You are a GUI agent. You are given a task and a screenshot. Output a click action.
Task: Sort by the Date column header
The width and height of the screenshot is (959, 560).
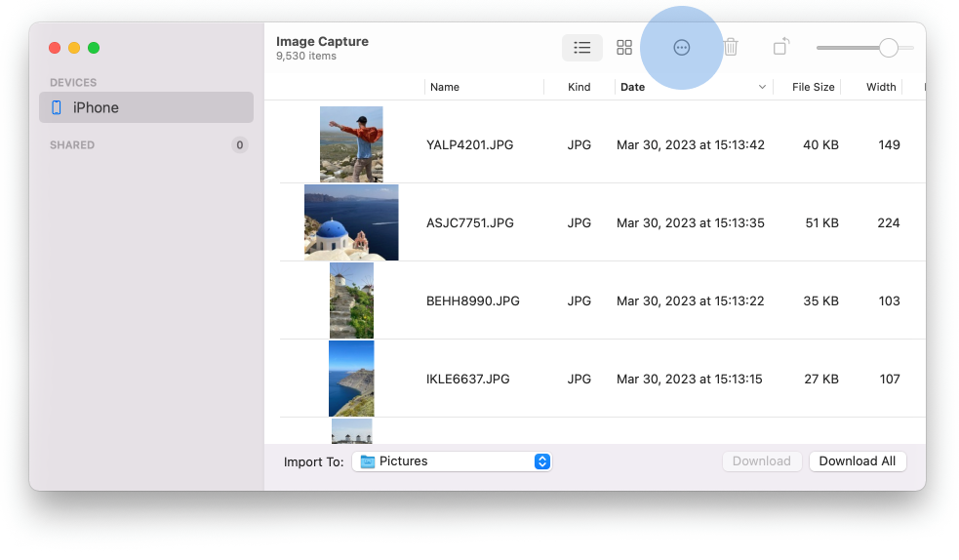[x=632, y=87]
